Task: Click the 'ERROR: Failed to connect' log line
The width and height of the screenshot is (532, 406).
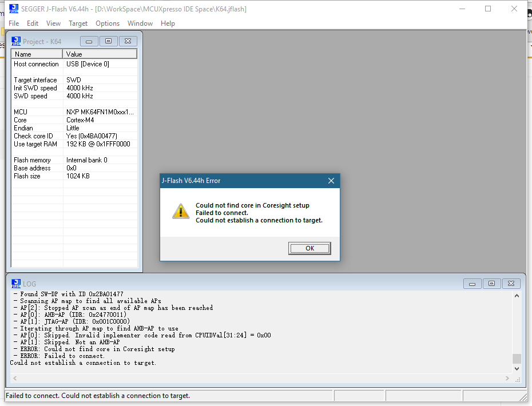Action: point(59,356)
